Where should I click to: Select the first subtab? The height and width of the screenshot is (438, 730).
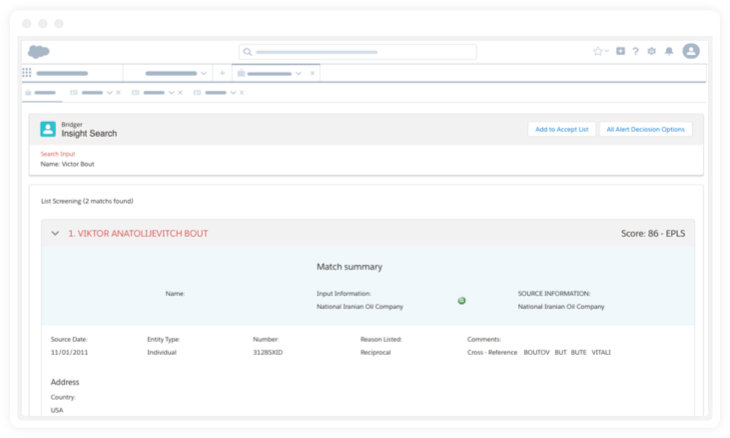click(x=41, y=93)
